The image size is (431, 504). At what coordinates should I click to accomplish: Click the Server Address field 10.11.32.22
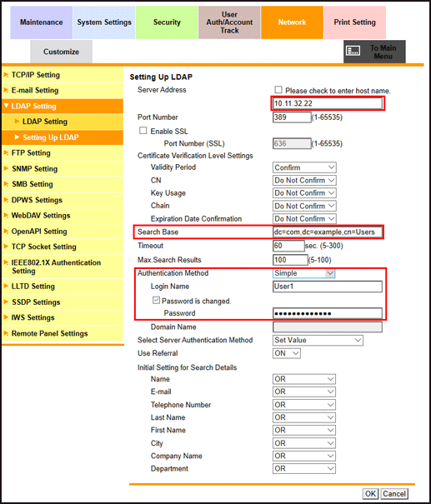point(328,103)
